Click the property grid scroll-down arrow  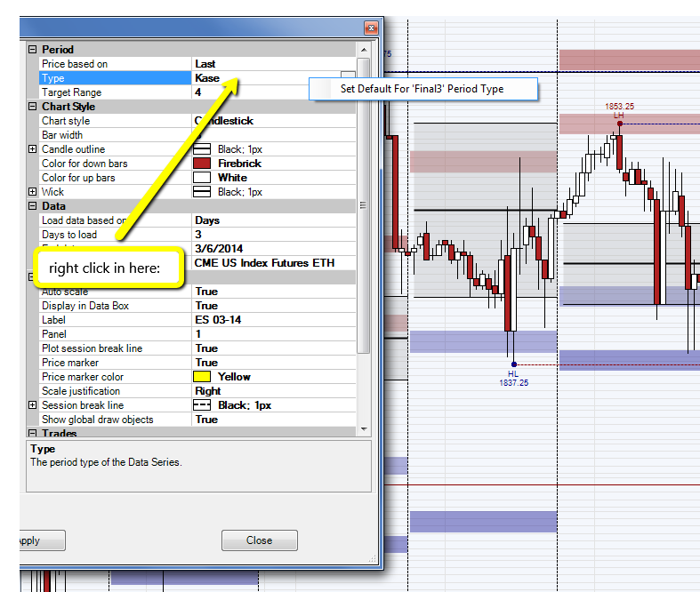[364, 429]
